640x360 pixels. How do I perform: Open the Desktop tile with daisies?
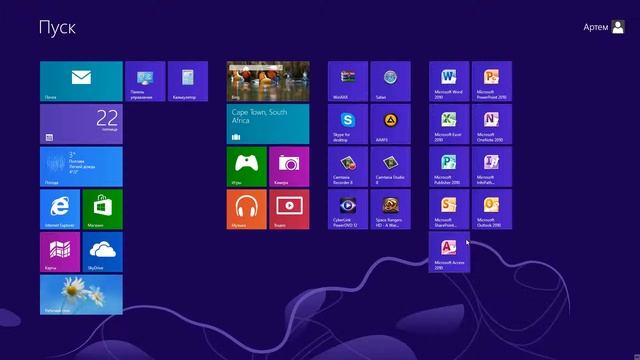point(81,295)
